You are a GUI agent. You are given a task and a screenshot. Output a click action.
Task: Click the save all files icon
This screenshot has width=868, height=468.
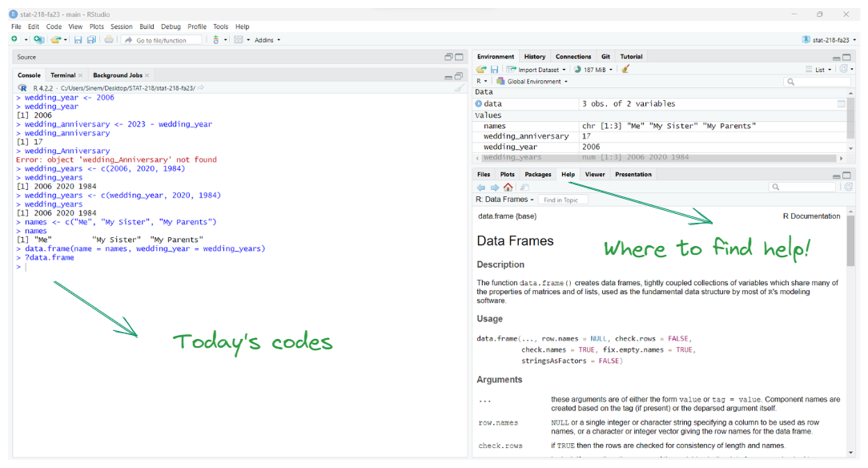pos(92,40)
